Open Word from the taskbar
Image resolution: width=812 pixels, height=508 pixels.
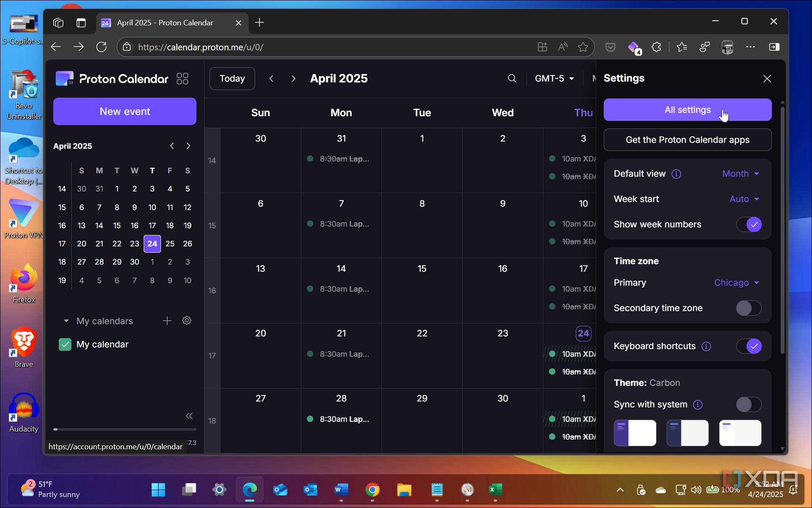click(341, 490)
